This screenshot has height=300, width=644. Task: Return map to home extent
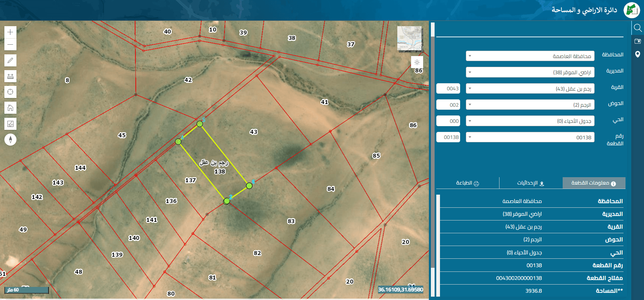coord(10,108)
